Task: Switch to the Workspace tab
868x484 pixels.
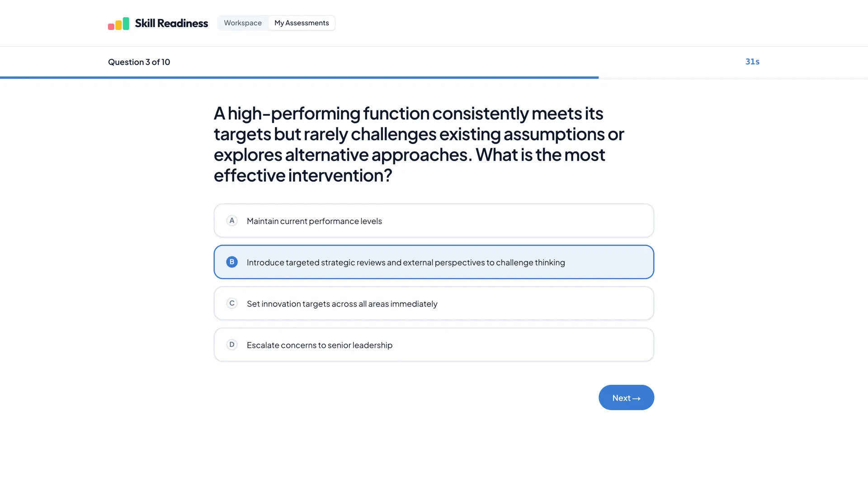Action: click(x=242, y=23)
